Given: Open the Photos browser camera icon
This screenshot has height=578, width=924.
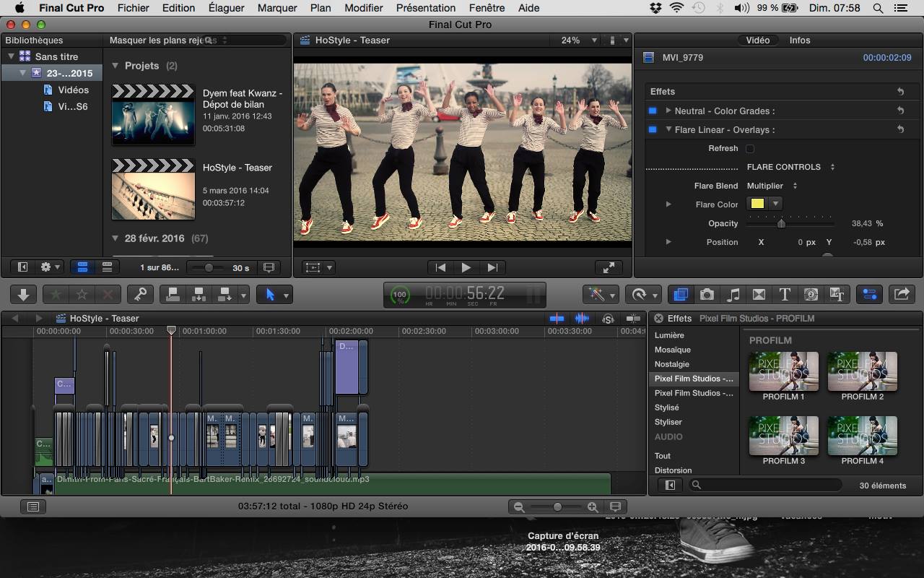Looking at the screenshot, I should pyautogui.click(x=707, y=294).
